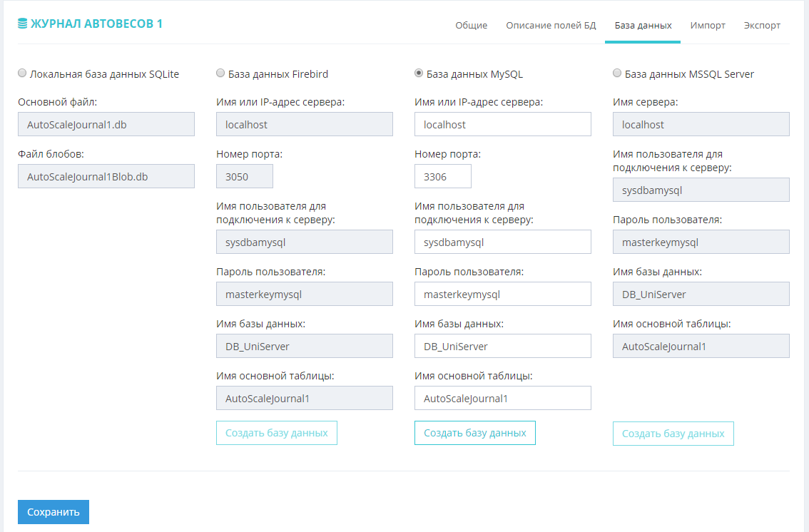Go to the Импорт tab
This screenshot has height=532, width=809.
coord(708,25)
